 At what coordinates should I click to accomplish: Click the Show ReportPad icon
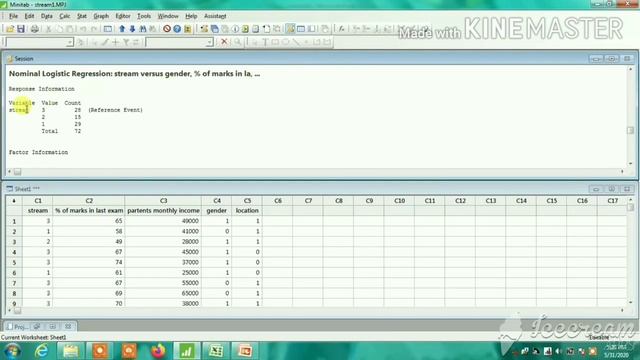[x=256, y=29]
